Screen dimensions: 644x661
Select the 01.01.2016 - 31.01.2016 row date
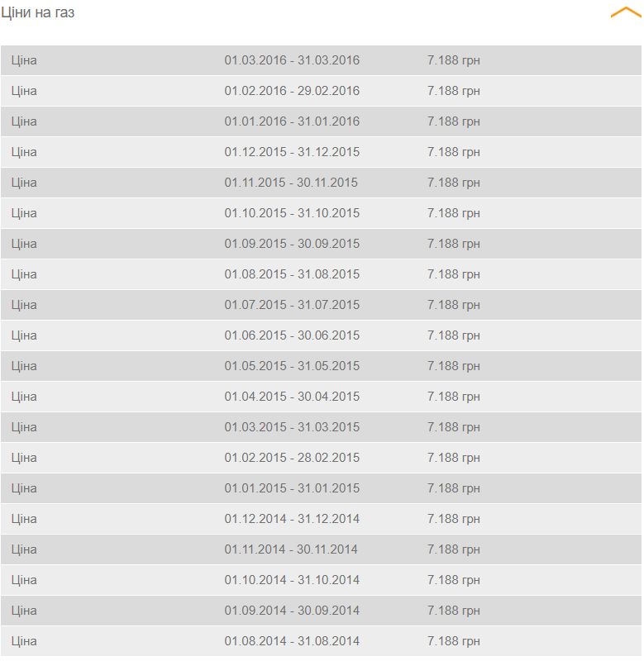point(292,121)
